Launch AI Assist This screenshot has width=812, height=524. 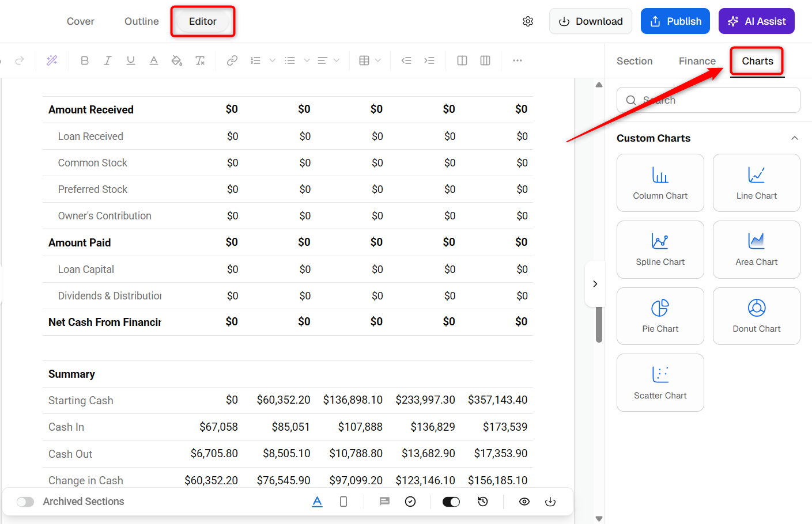click(757, 21)
